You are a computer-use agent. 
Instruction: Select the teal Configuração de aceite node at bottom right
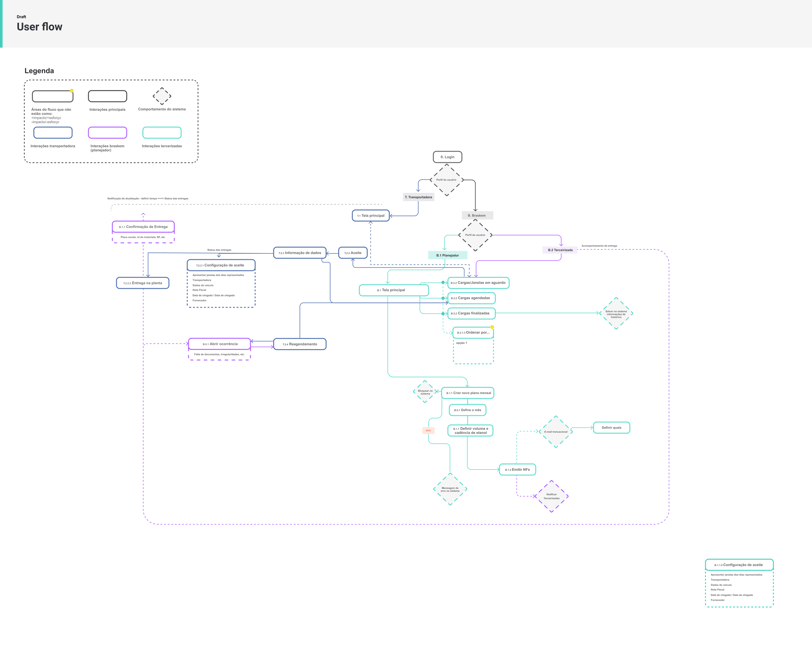(x=740, y=565)
